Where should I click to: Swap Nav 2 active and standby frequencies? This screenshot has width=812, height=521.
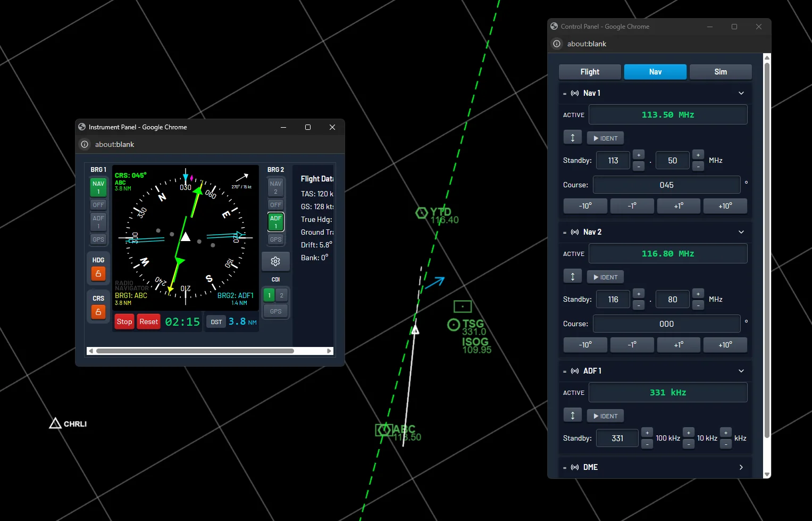573,277
